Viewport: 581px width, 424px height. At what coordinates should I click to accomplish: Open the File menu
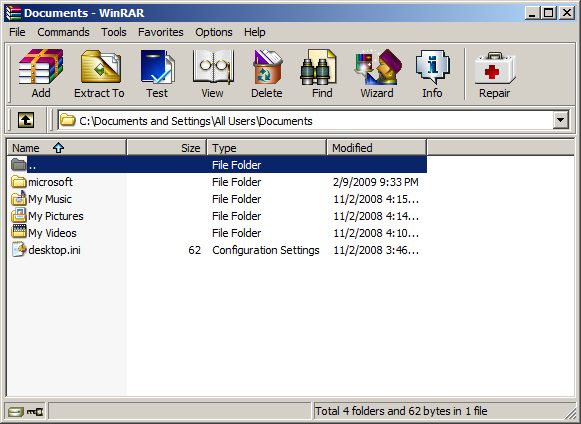click(17, 32)
